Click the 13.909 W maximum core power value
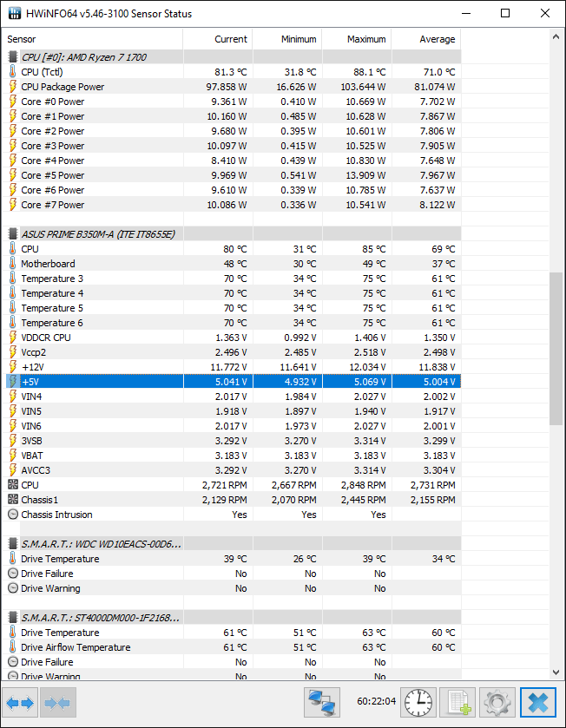This screenshot has height=728, width=566. pyautogui.click(x=365, y=175)
